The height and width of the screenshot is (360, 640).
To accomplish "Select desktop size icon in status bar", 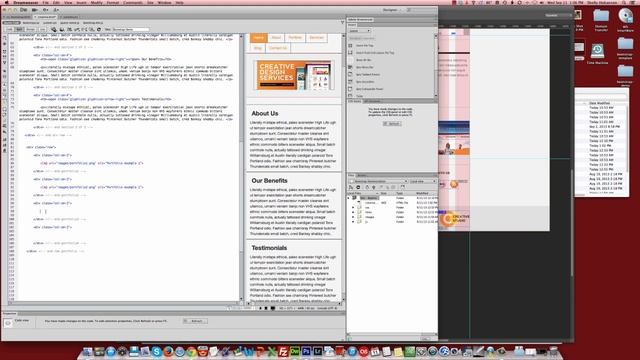I will (273, 308).
